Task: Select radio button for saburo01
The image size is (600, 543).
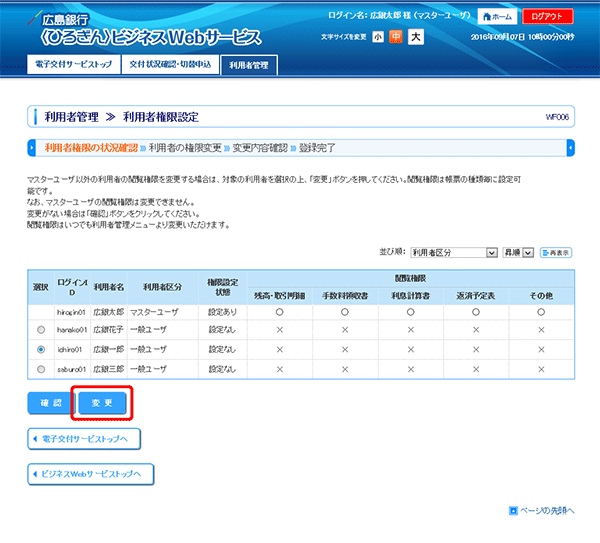Action: 41,369
